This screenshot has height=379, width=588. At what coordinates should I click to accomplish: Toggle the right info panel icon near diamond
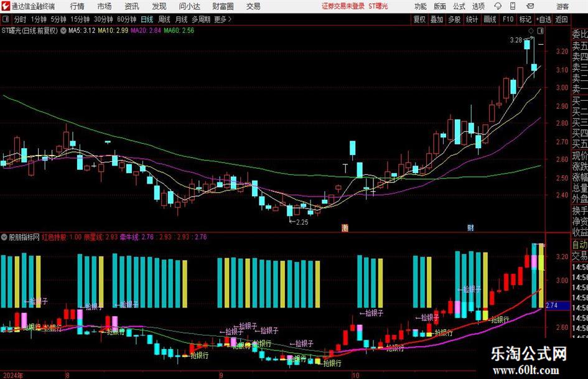point(540,31)
